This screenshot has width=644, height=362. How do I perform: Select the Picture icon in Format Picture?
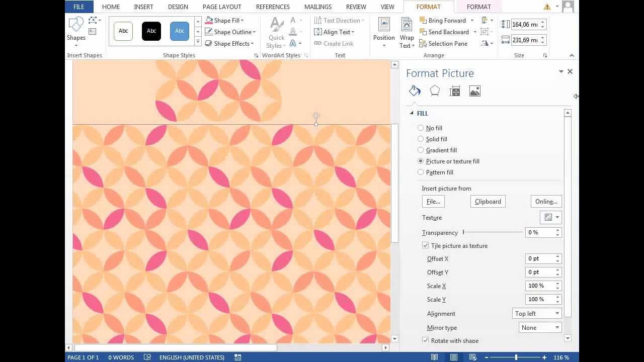pyautogui.click(x=474, y=91)
